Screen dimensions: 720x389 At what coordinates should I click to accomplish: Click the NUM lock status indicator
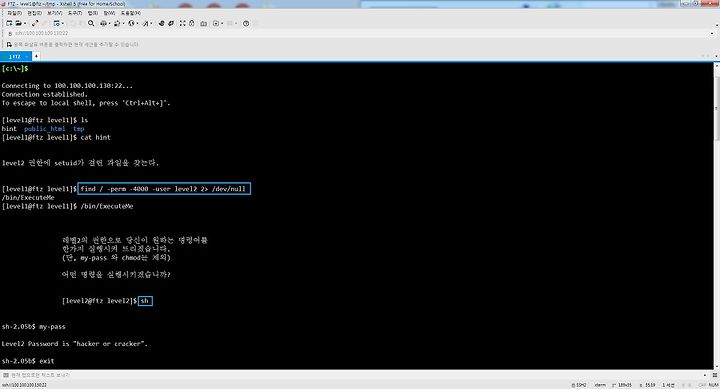point(714,385)
